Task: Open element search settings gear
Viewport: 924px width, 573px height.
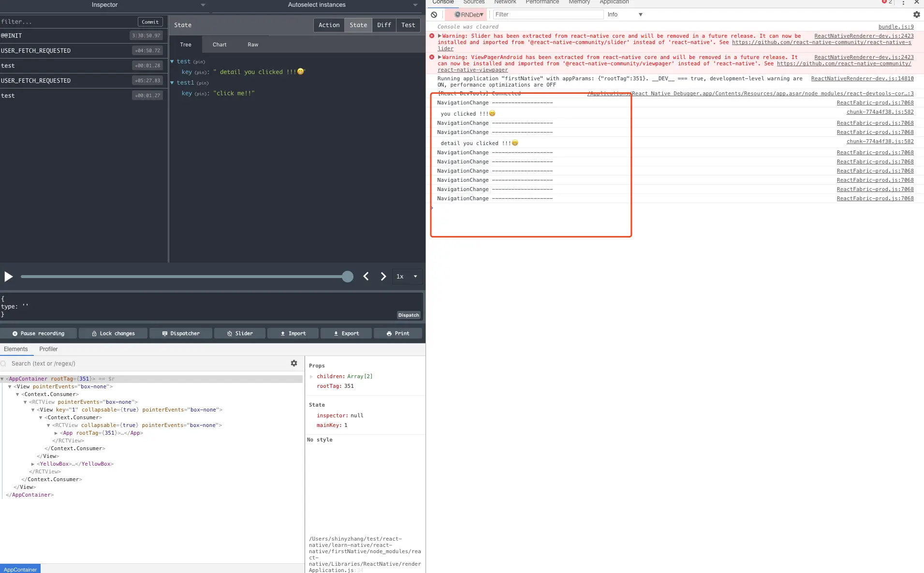Action: [294, 363]
